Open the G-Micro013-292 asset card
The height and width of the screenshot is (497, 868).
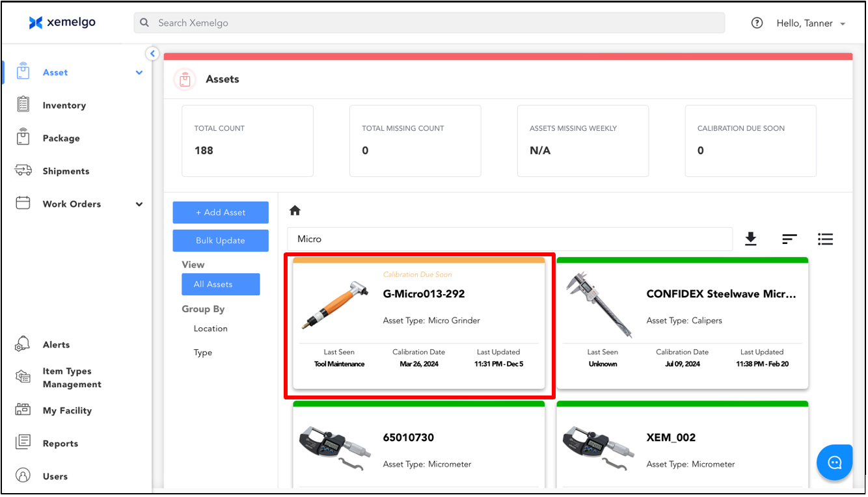[x=419, y=323]
